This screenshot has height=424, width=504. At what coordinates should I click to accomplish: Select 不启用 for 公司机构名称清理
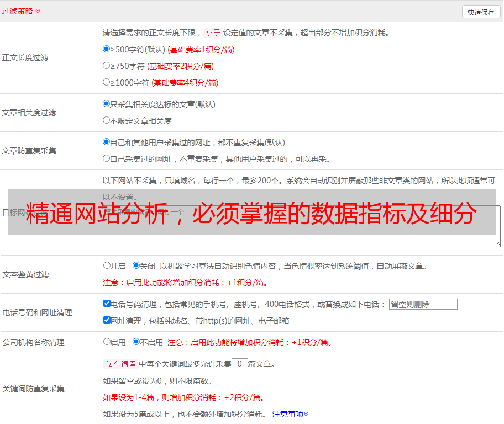point(136,342)
